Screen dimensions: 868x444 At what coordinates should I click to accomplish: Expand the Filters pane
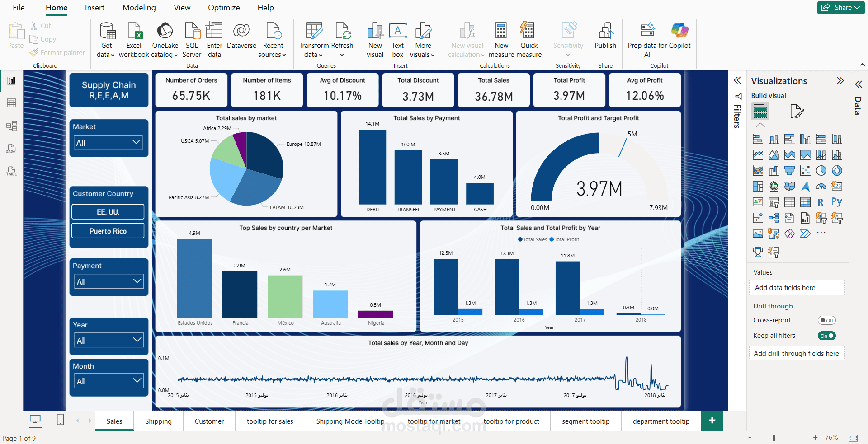tap(737, 80)
